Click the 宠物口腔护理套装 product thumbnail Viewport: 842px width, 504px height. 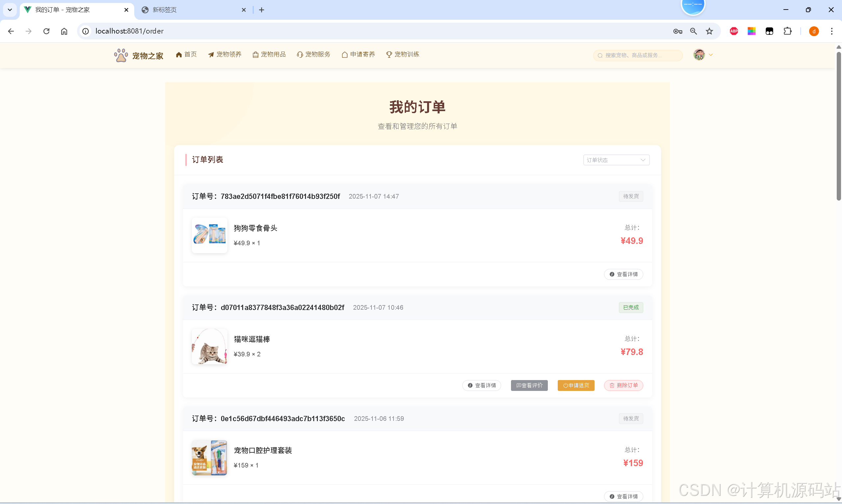click(x=209, y=457)
